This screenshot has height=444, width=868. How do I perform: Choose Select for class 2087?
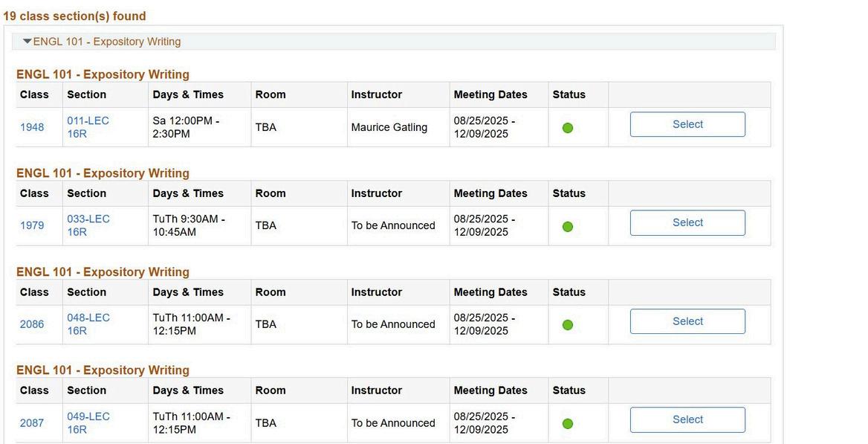coord(687,419)
